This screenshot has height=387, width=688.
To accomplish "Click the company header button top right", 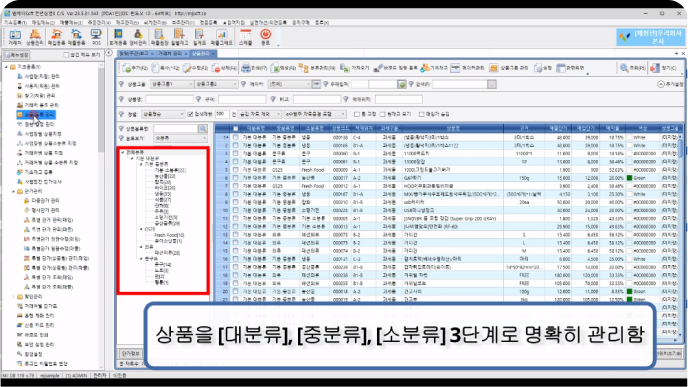I will [651, 37].
